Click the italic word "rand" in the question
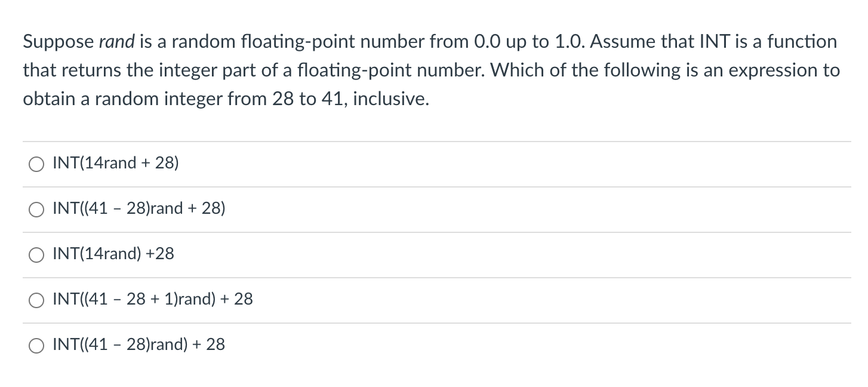The width and height of the screenshot is (868, 387). [117, 42]
